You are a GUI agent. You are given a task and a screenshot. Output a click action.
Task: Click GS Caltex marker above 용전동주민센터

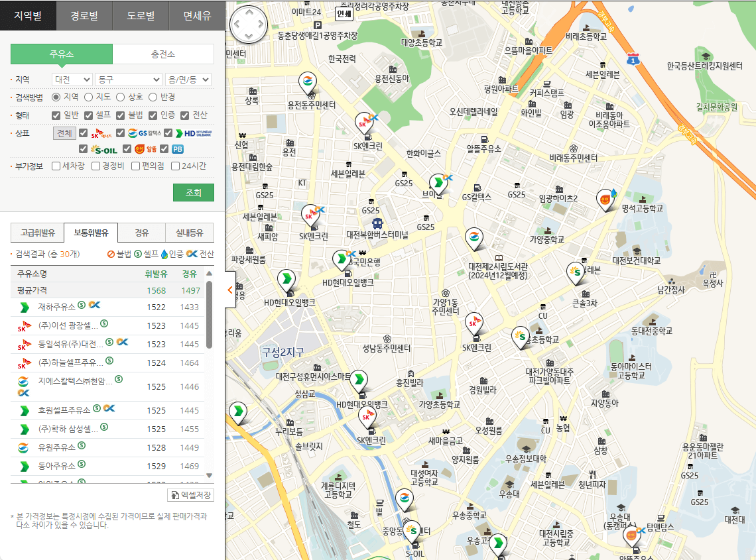tap(308, 83)
